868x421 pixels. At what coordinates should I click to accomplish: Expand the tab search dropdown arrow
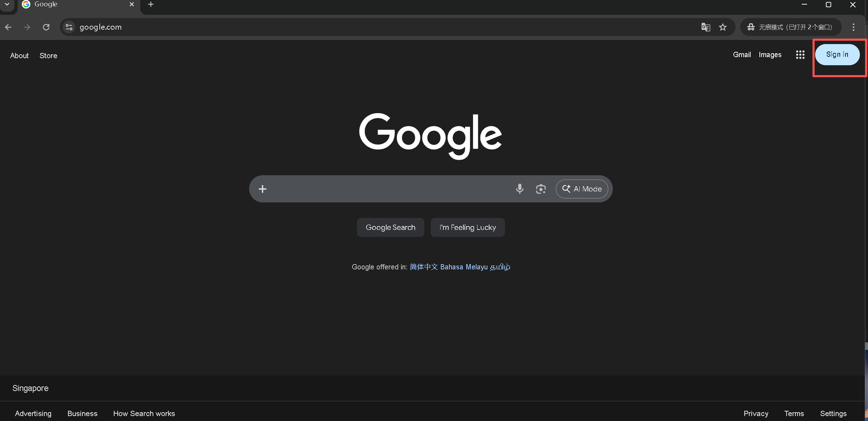click(x=7, y=4)
